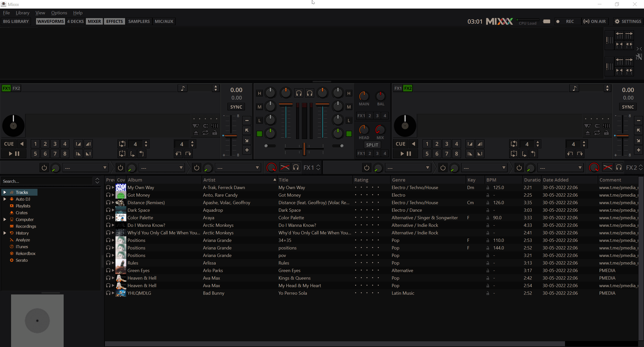
Task: Click the library Search field
Action: point(47,181)
